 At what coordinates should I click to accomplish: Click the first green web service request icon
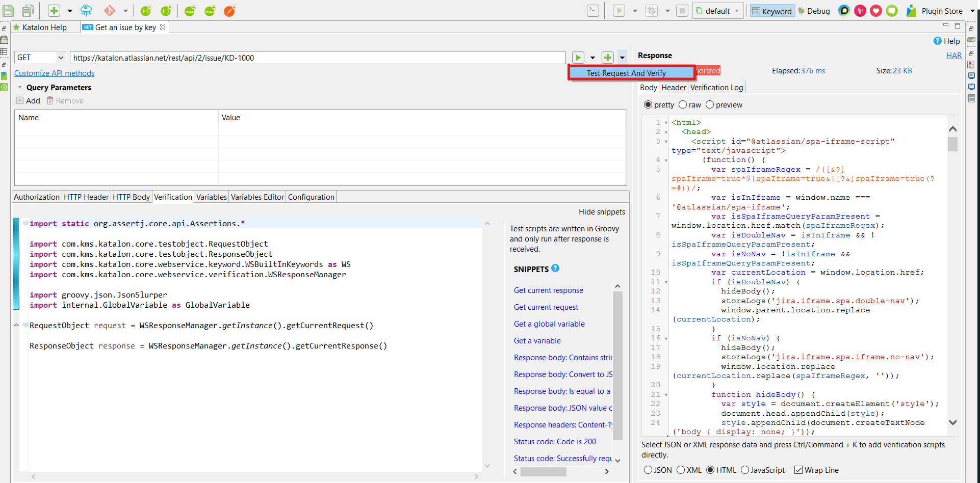pyautogui.click(x=146, y=11)
